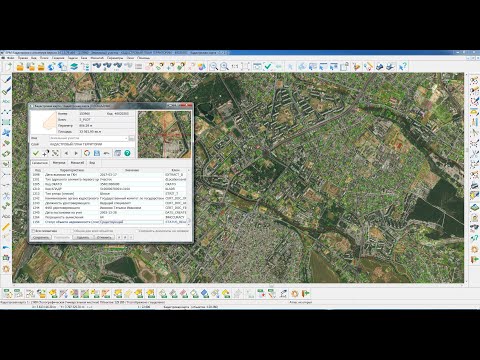Go to previous object arrow in dialog
The width and height of the screenshot is (480, 360).
point(66,153)
